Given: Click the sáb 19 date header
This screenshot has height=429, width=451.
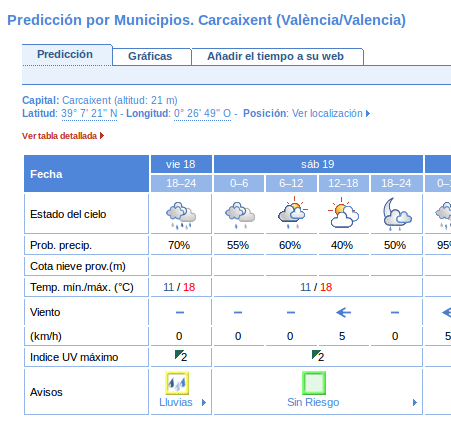Looking at the screenshot, I should pos(318,164).
